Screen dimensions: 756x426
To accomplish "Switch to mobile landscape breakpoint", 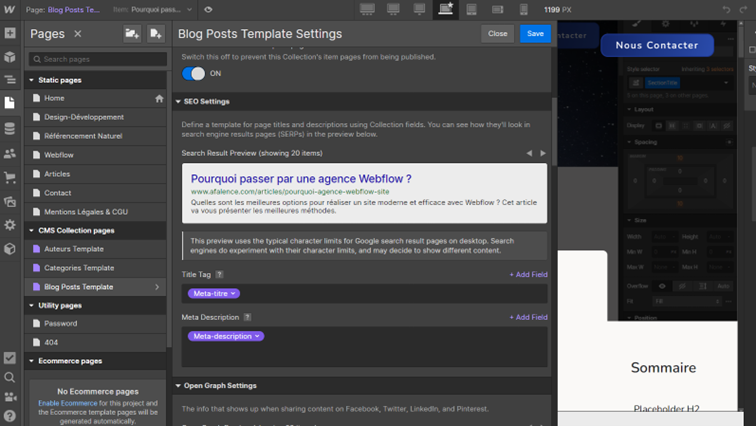I will pyautogui.click(x=498, y=9).
